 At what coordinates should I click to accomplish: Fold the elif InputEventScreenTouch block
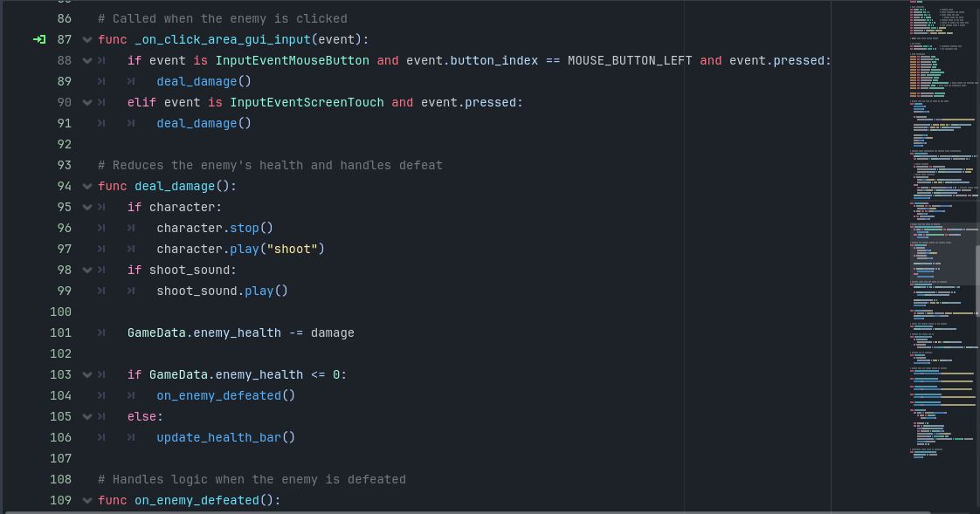click(x=86, y=102)
